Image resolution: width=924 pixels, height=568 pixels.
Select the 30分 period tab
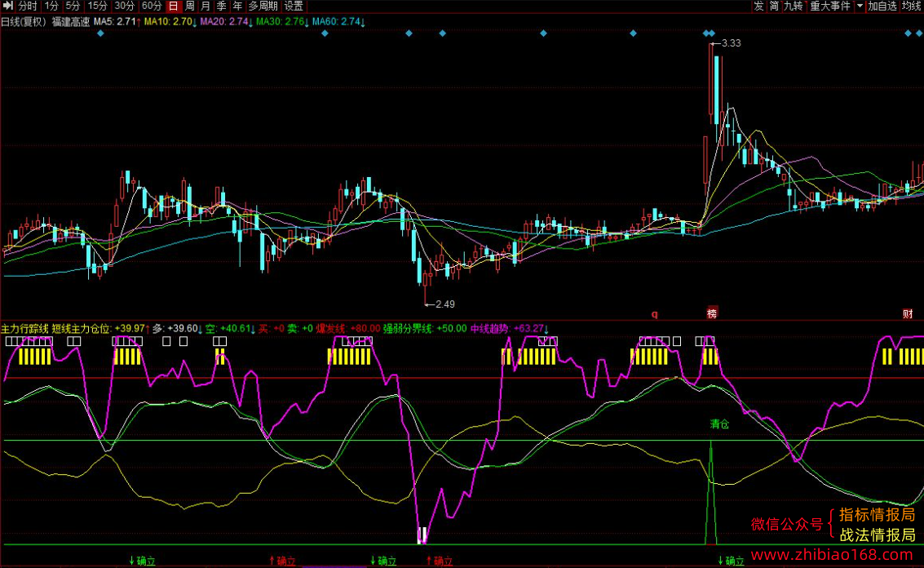coord(124,6)
